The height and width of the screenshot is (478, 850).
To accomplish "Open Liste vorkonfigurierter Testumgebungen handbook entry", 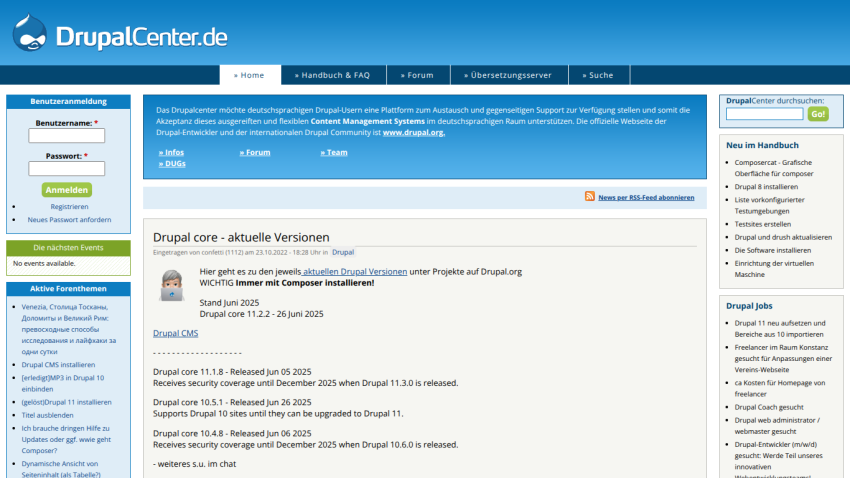I will click(x=769, y=205).
